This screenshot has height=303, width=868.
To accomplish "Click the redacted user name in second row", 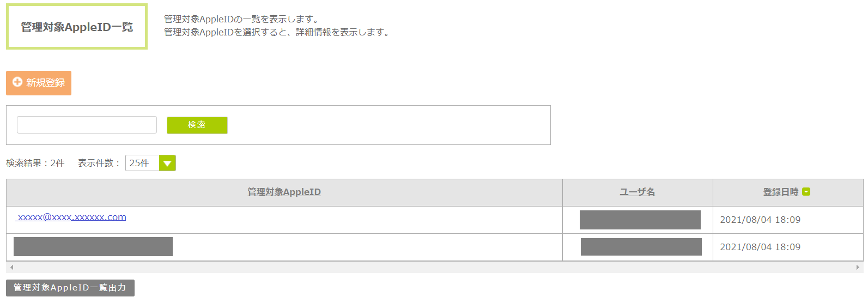I will [x=641, y=247].
